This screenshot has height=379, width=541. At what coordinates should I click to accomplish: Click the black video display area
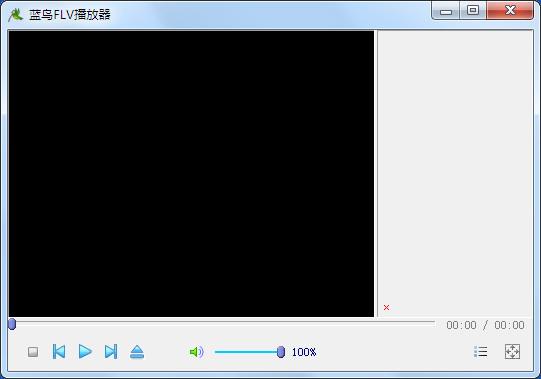(191, 174)
